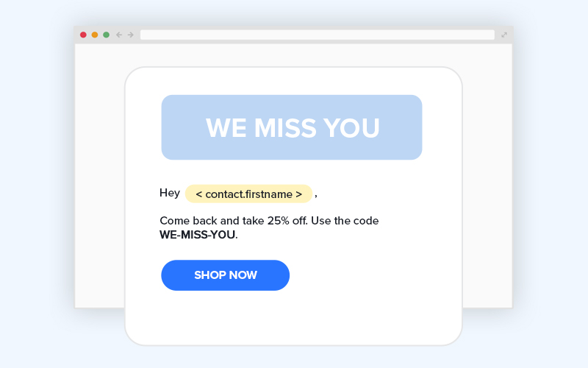This screenshot has width=588, height=368.
Task: Click blank card area below SHOP NOW
Action: click(293, 319)
